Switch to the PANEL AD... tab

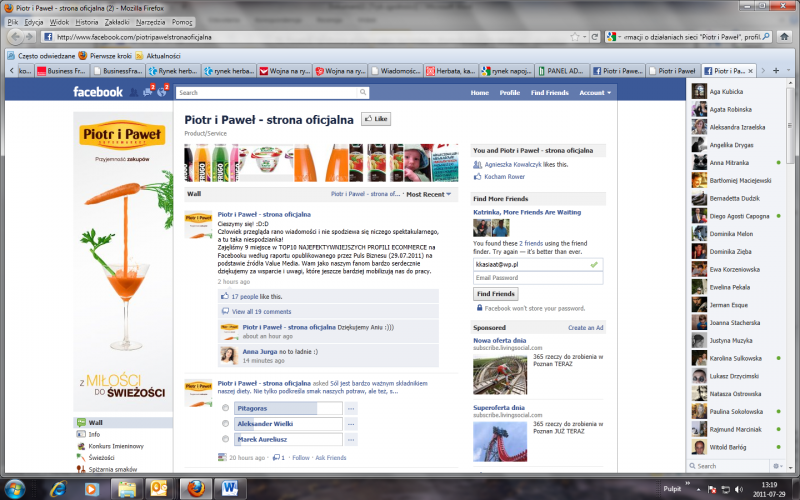[561, 71]
